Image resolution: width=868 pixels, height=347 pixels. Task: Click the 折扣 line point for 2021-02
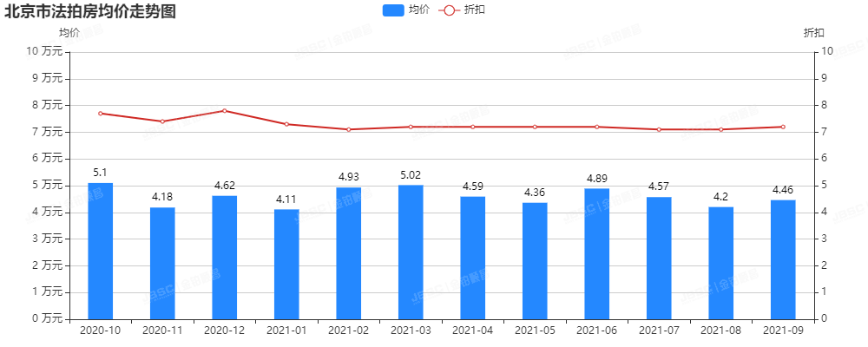pyautogui.click(x=349, y=129)
